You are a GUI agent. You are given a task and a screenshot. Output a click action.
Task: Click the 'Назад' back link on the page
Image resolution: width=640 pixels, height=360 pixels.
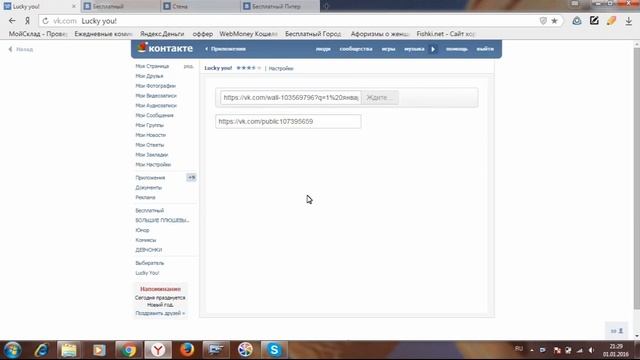(x=21, y=49)
